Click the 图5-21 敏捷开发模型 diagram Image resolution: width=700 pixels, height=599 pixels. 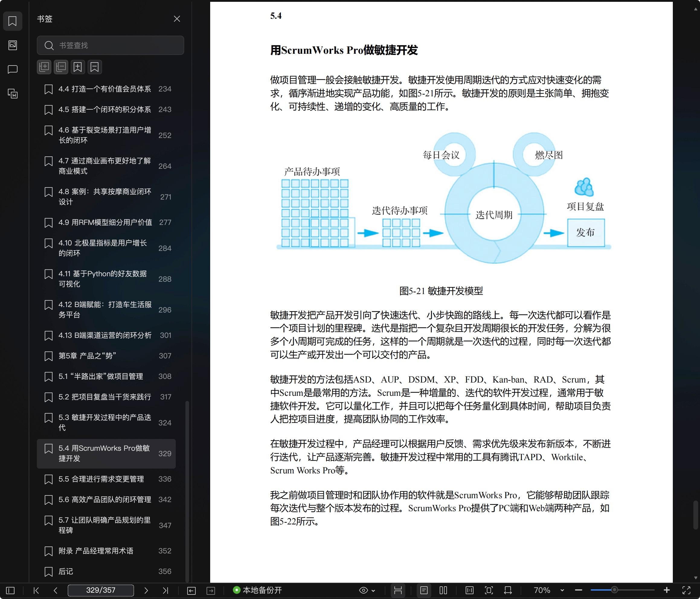[x=444, y=198]
